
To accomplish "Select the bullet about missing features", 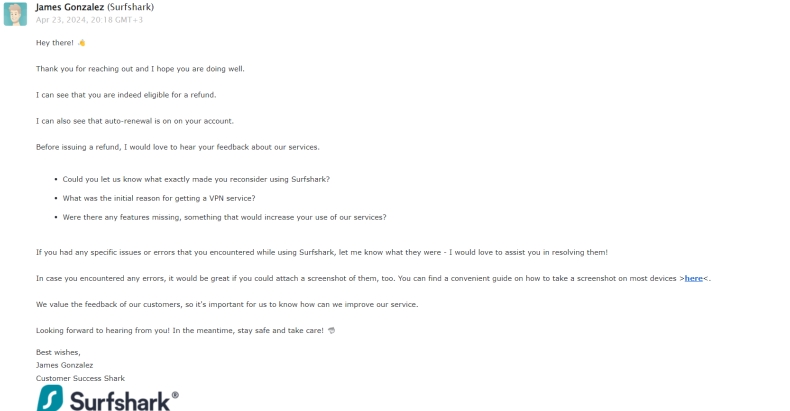I will pos(224,217).
